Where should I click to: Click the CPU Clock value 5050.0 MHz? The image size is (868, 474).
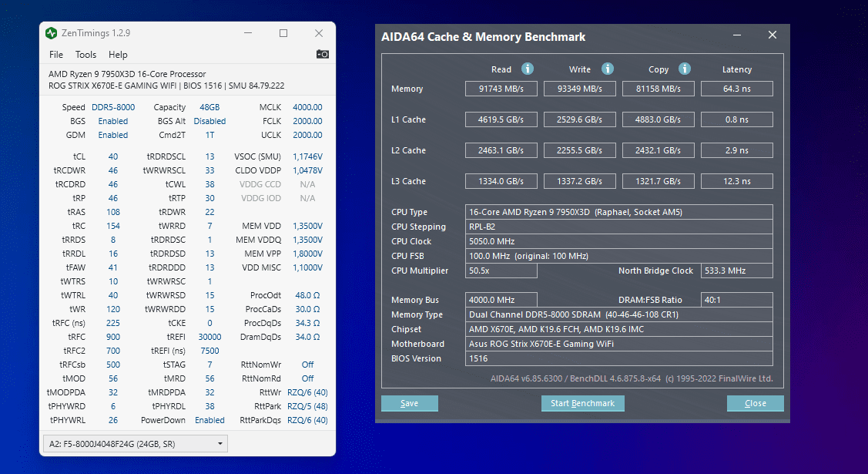pos(619,241)
